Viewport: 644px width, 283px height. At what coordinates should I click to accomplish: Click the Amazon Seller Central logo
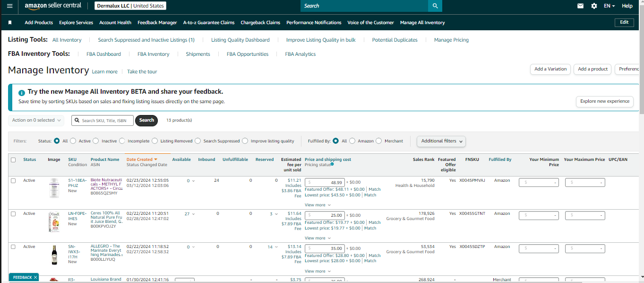53,6
